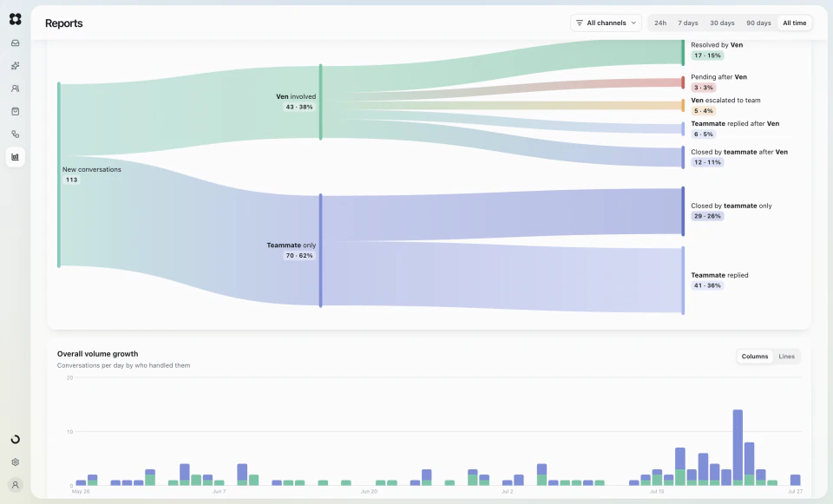Click "Conversations per day by who handled them"

[123, 365]
